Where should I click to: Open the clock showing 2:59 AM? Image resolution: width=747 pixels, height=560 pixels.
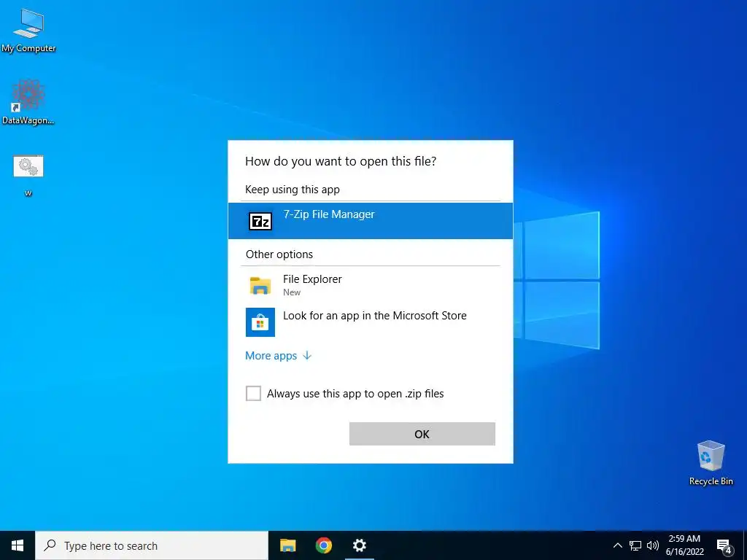(x=684, y=545)
